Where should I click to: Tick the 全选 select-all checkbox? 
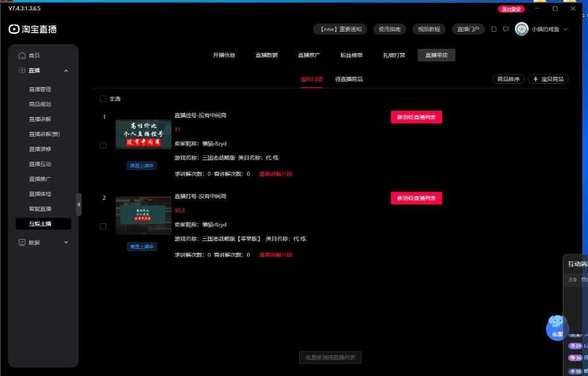(x=103, y=99)
